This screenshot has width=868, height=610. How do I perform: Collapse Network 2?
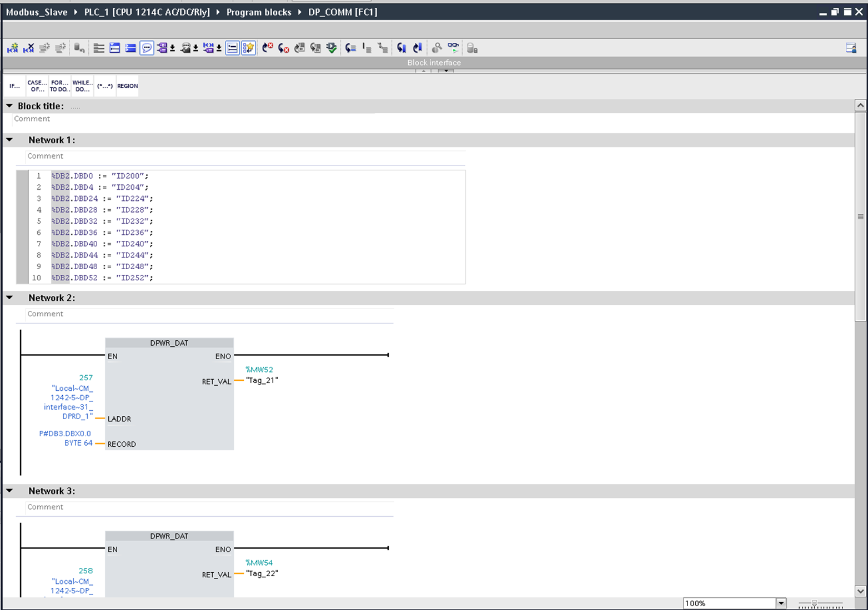(x=9, y=298)
